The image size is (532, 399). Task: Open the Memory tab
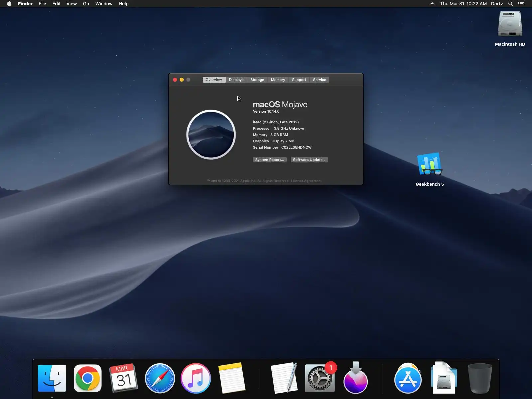[278, 80]
